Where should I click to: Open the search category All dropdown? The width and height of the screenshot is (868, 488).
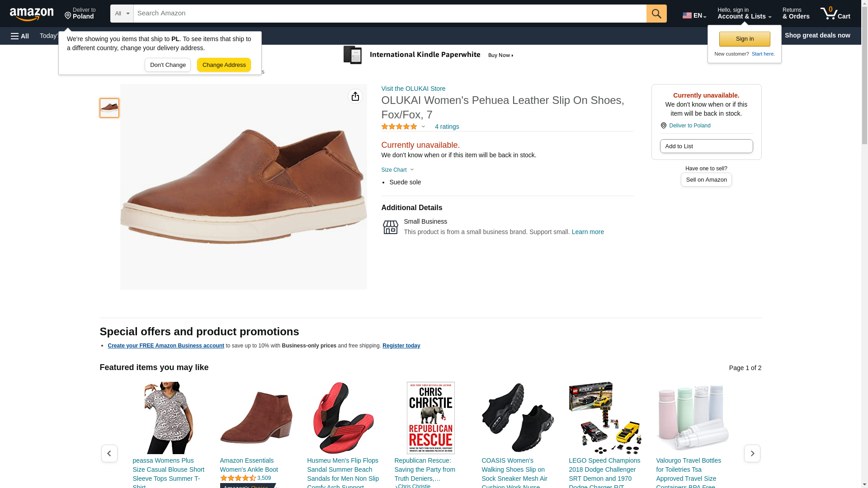coord(122,14)
